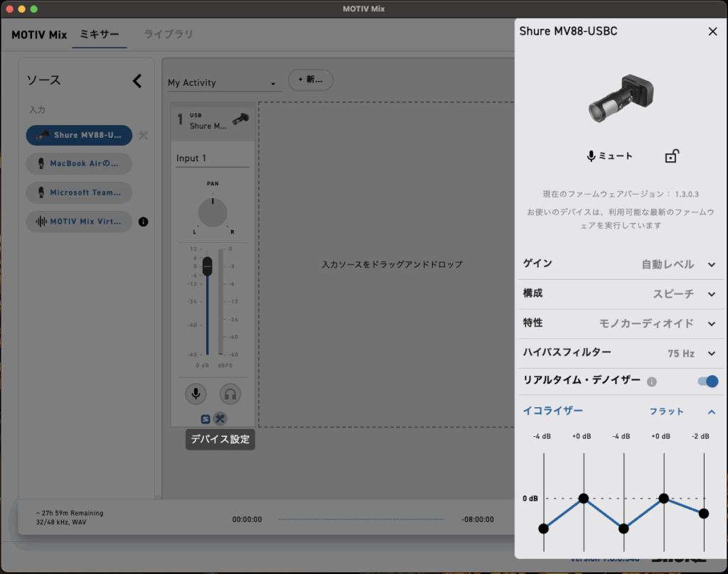Create a new session with the 新 button
Image resolution: width=728 pixels, height=574 pixels.
click(310, 80)
